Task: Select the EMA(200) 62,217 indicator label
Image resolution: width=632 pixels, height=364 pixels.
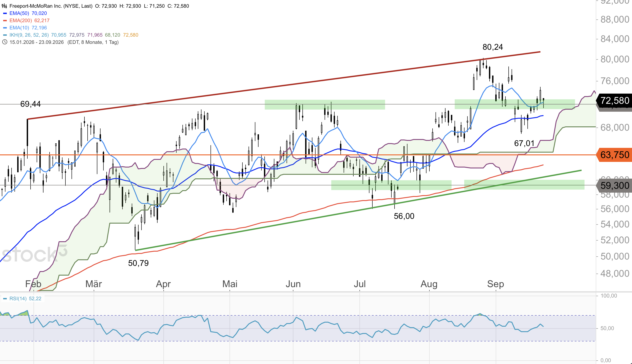Action: pos(29,21)
